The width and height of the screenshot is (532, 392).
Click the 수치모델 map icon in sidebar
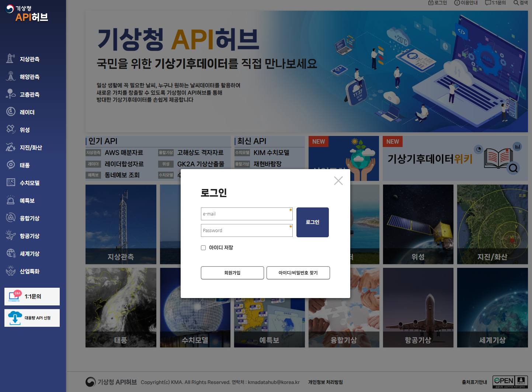11,182
